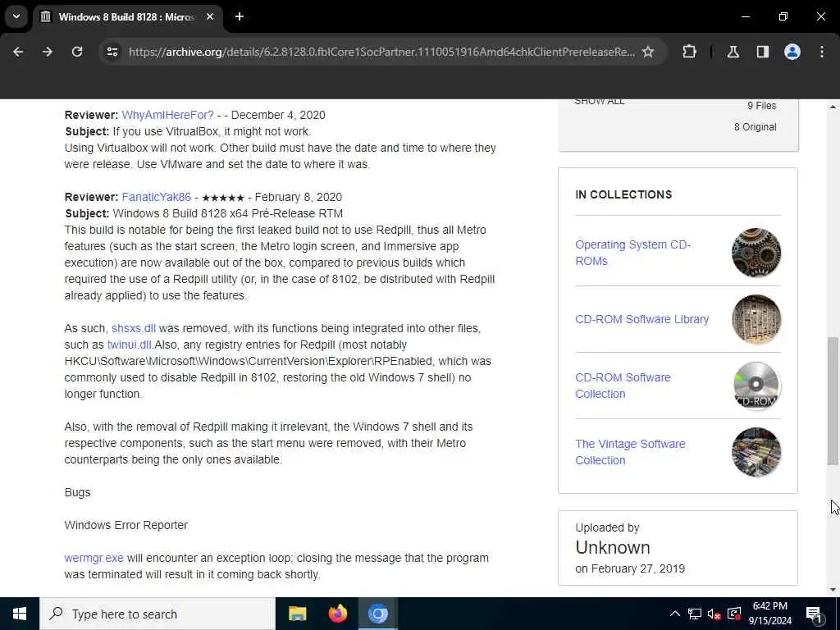Image resolution: width=840 pixels, height=630 pixels.
Task: Open File Explorer from taskbar
Action: click(x=297, y=614)
